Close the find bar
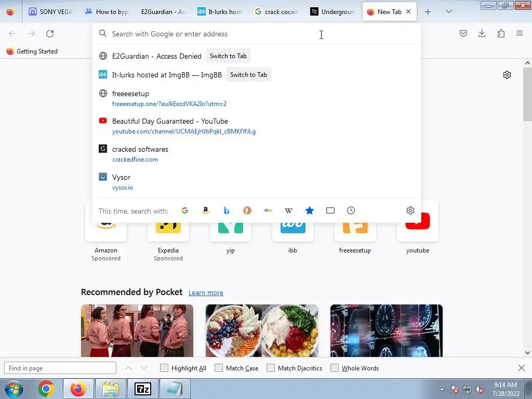The width and height of the screenshot is (532, 399). coord(522,368)
